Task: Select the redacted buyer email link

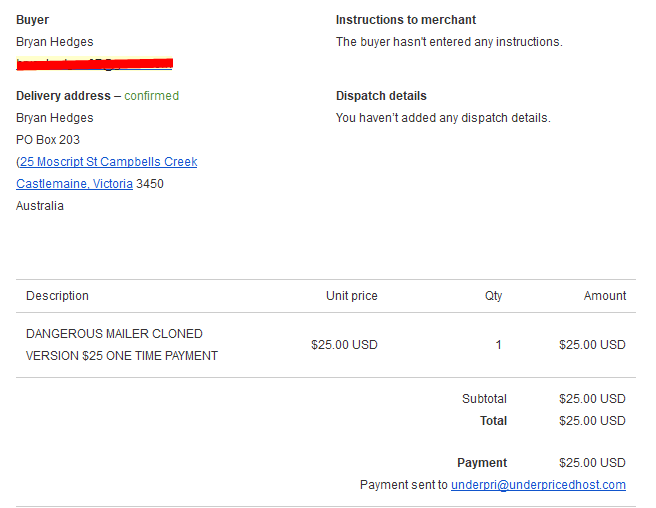Action: pos(94,64)
